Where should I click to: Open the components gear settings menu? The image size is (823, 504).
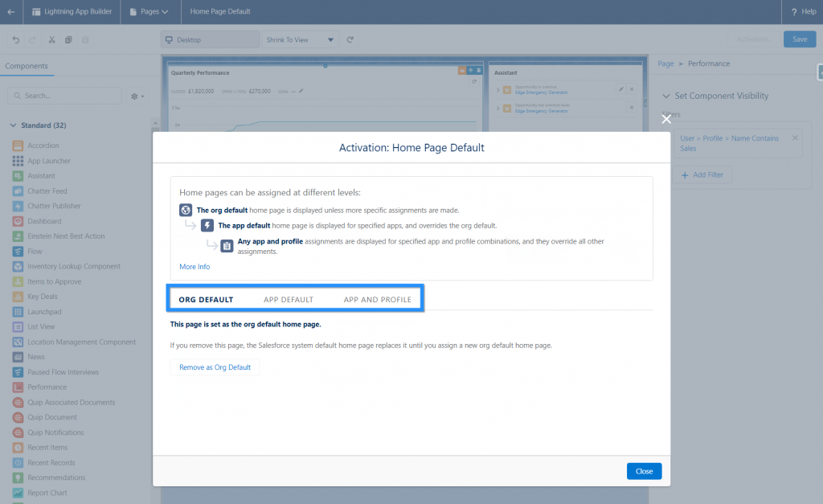point(137,96)
